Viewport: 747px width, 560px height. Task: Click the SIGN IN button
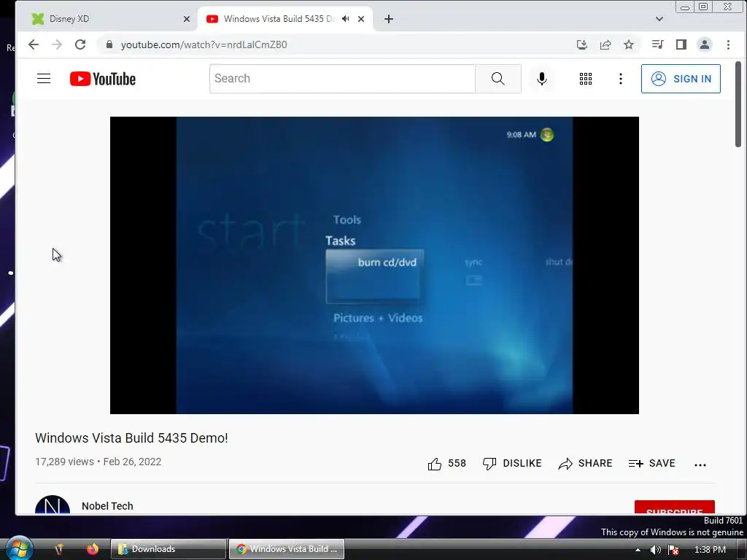coord(681,79)
